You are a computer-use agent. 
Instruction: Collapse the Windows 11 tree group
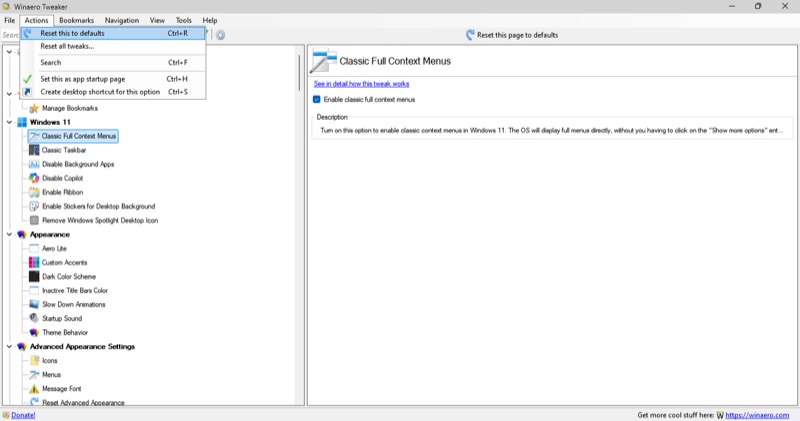(x=9, y=122)
